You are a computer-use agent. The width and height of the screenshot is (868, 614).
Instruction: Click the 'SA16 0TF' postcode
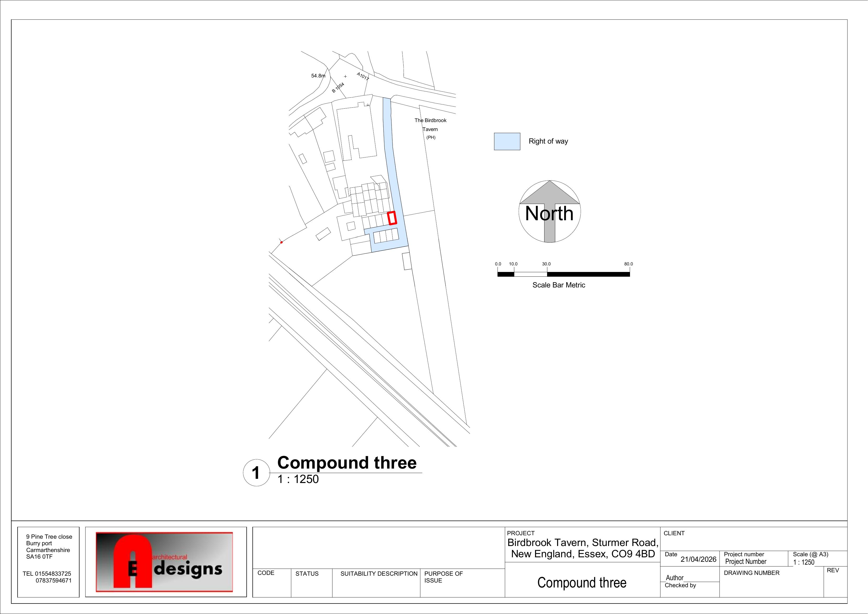tap(39, 557)
